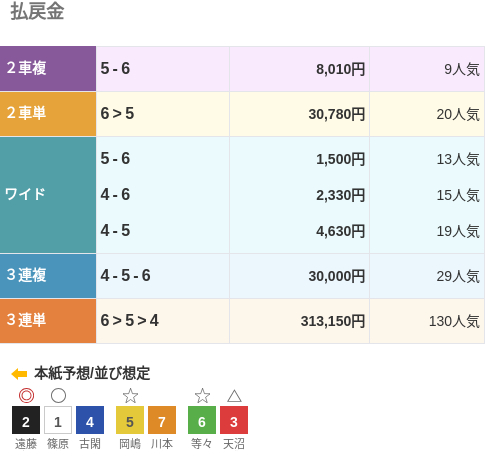This screenshot has width=485, height=468.
Task: Select the 3連単 row header
Action: [48, 321]
